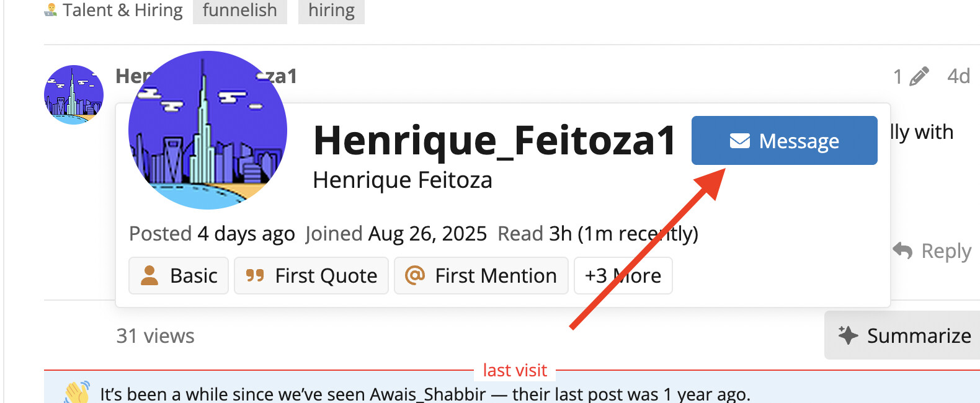The image size is (980, 403).
Task: Open the Basic badge
Action: pos(179,275)
